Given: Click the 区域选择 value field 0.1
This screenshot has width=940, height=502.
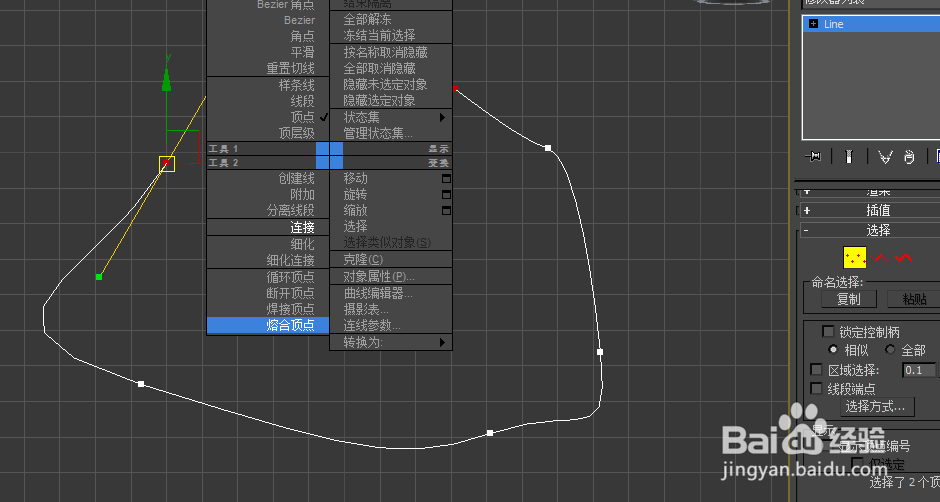Looking at the screenshot, I should click(x=919, y=370).
